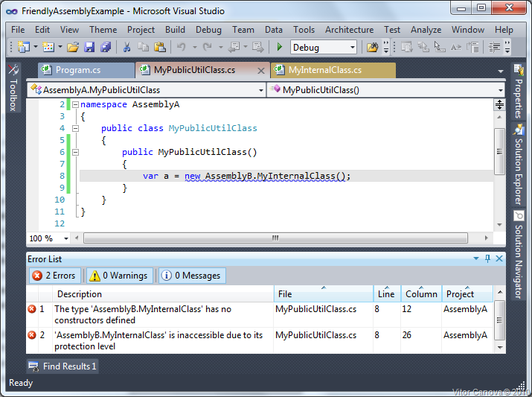Viewport: 532px width, 397px height.
Task: Open the New Project dropdown arrow
Action: tap(35, 47)
